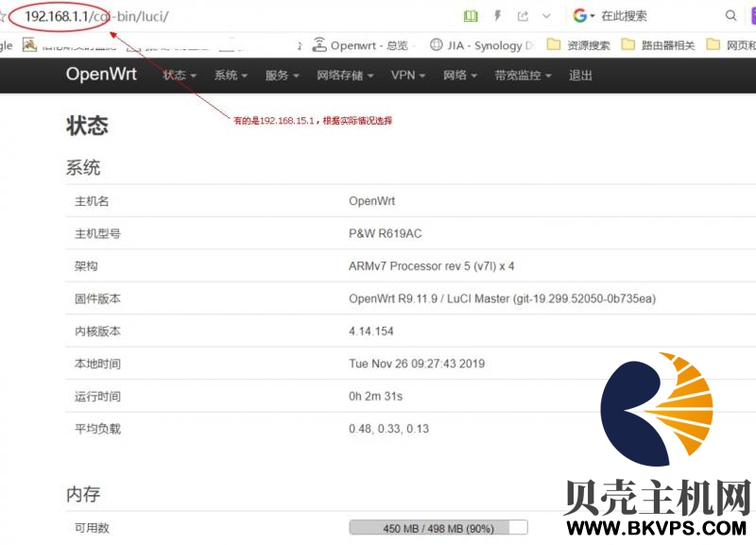
Task: Click the OpenWrt brand in the navbar
Action: pyautogui.click(x=101, y=74)
